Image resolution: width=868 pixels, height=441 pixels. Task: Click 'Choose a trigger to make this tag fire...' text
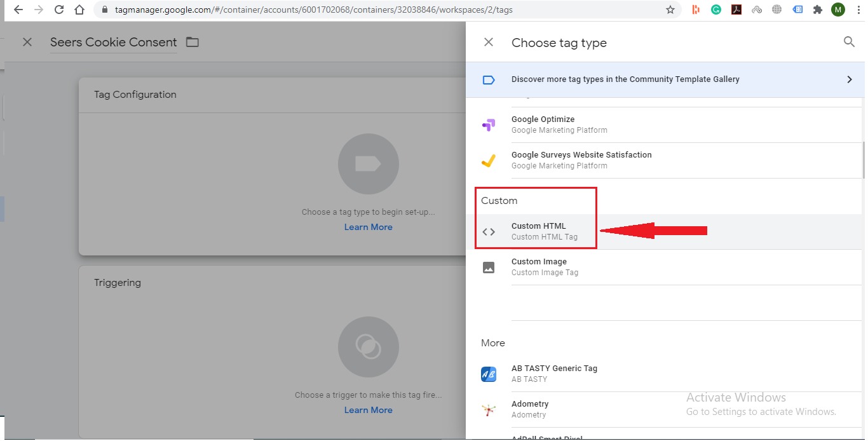(x=369, y=395)
